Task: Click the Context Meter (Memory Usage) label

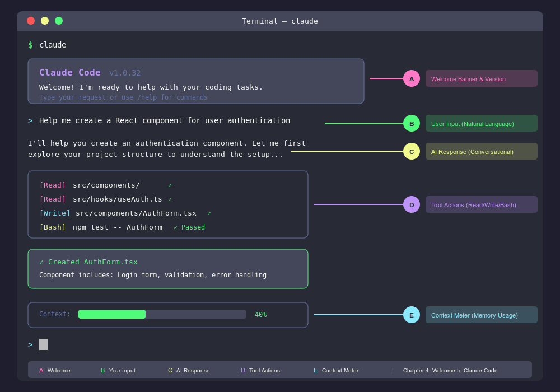Action: (x=482, y=315)
